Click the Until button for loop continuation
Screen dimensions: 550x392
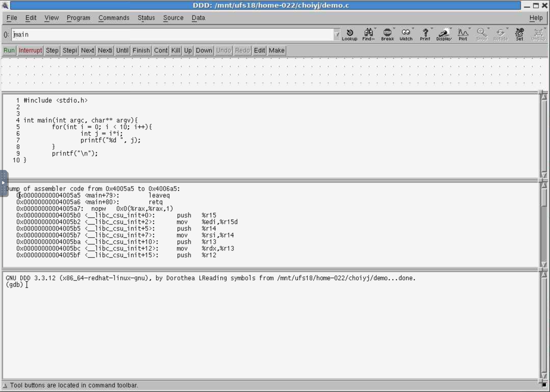pyautogui.click(x=122, y=51)
